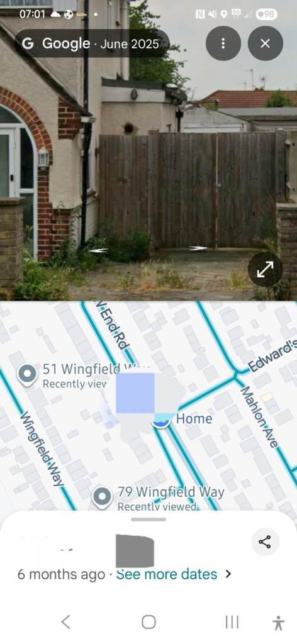297x644 pixels.
Task: Tap the accessibility shortcut icon
Action: coord(279,623)
